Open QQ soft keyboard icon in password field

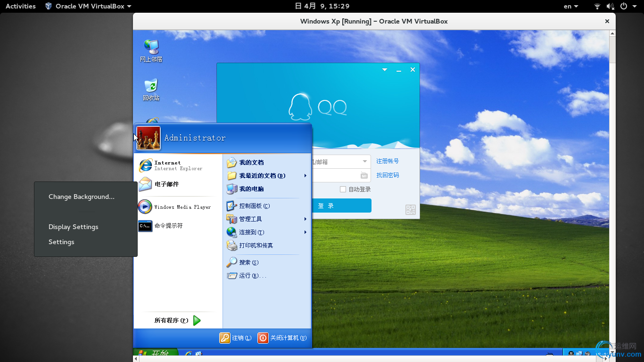364,175
